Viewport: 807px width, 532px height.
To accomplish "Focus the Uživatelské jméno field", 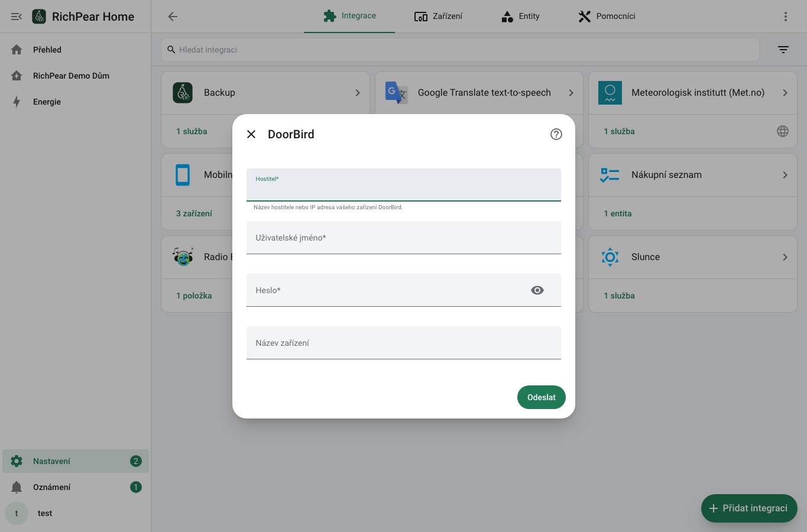I will [404, 238].
